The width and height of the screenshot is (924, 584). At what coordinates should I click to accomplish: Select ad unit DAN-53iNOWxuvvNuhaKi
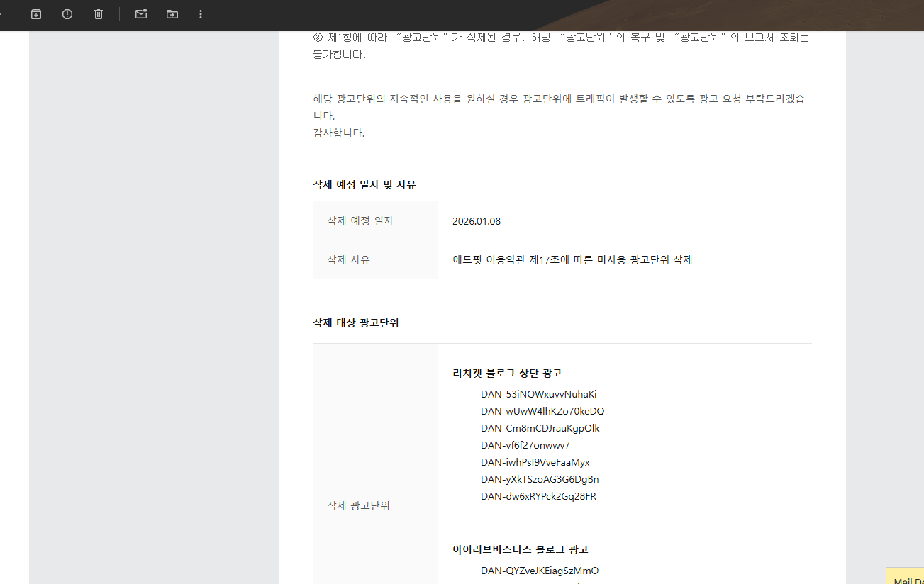click(x=539, y=394)
